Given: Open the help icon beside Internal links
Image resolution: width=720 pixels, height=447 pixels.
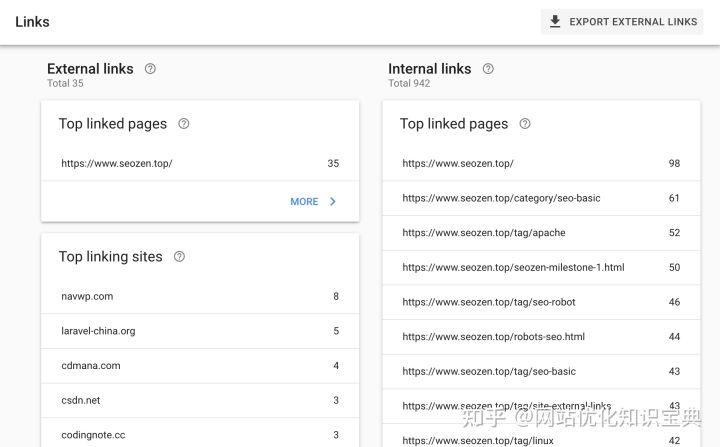Looking at the screenshot, I should 488,69.
